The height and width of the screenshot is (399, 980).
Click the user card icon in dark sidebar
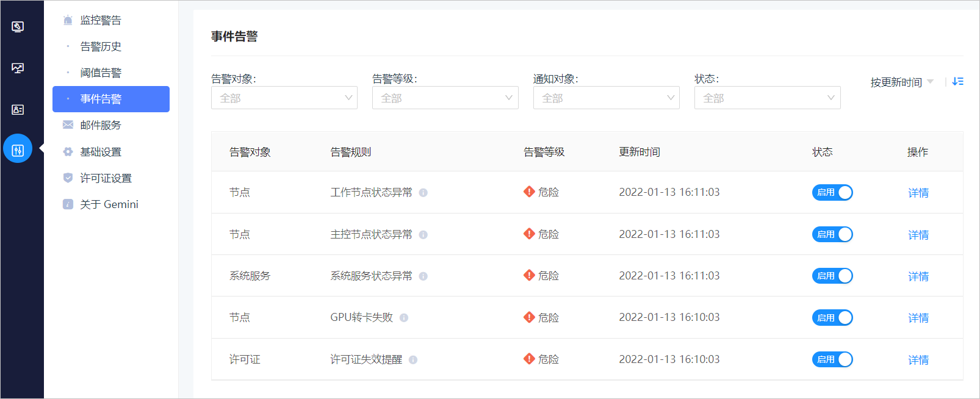pyautogui.click(x=18, y=109)
